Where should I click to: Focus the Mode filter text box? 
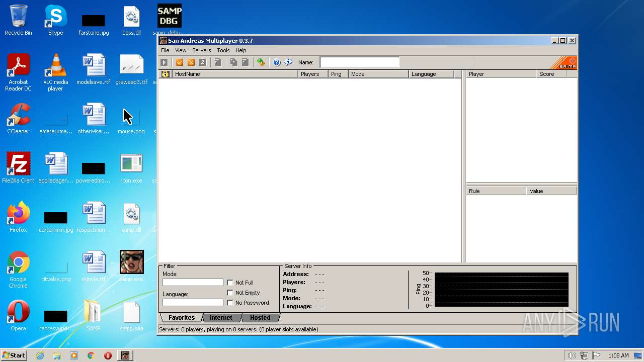coord(193,283)
